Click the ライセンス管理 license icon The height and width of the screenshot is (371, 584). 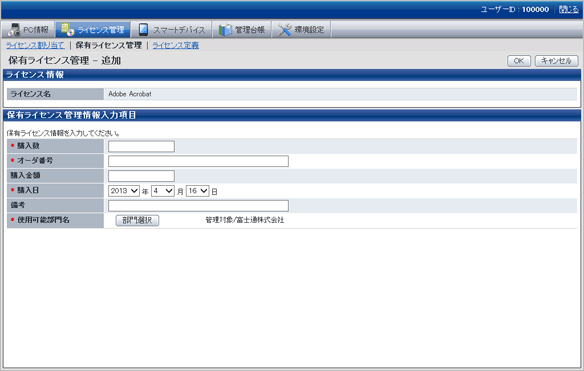pyautogui.click(x=67, y=29)
